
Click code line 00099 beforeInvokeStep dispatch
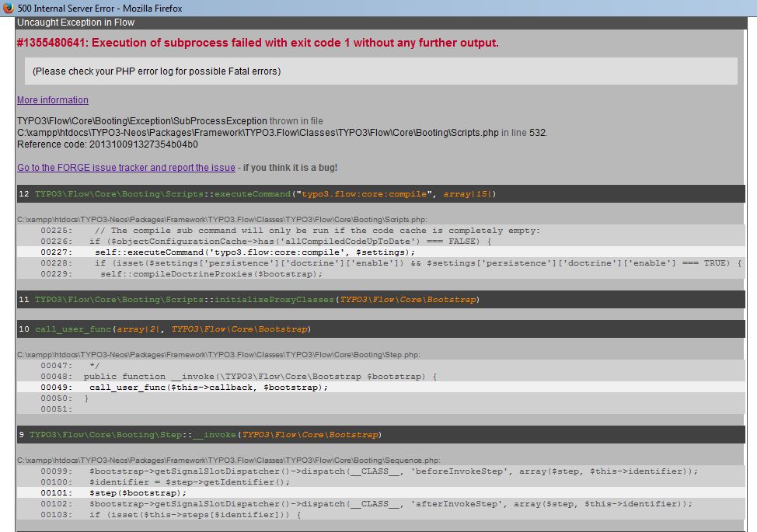381,471
